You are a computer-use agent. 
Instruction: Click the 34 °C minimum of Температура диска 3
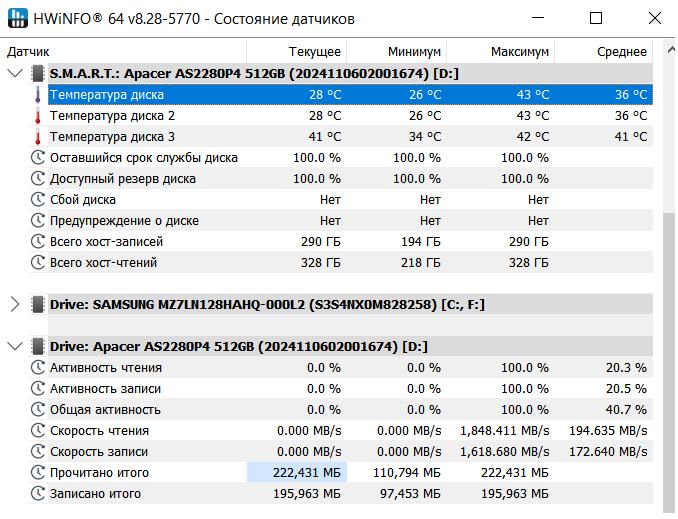click(x=425, y=137)
